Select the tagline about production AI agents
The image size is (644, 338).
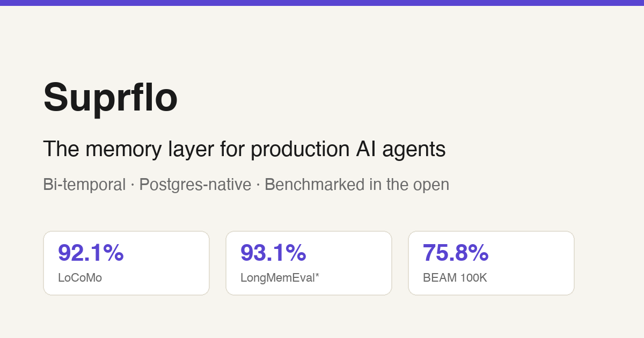click(x=244, y=149)
